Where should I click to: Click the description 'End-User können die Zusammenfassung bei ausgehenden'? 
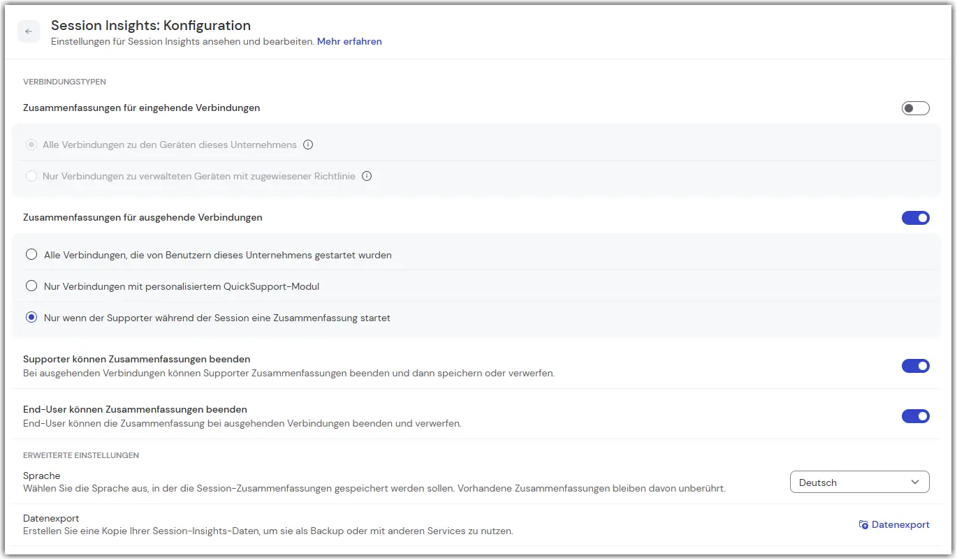242,424
